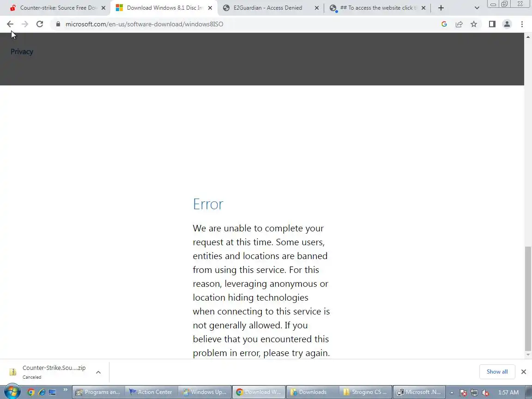
Task: Click the muted volume tray icon
Action: pyautogui.click(x=485, y=393)
